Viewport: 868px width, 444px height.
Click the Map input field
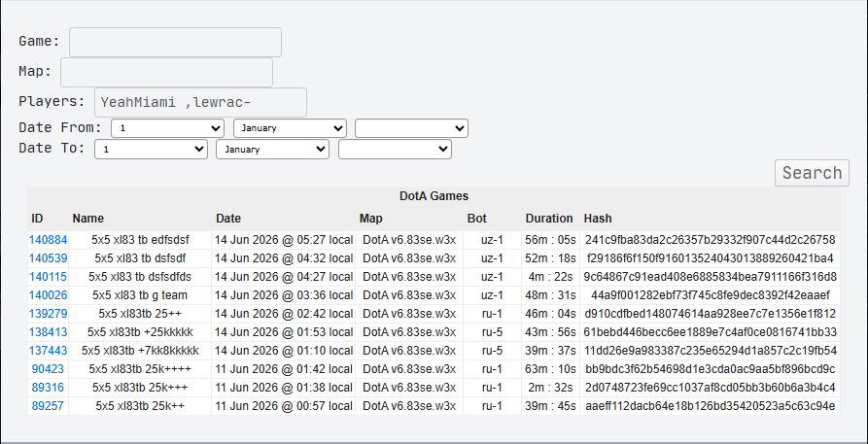click(x=166, y=72)
